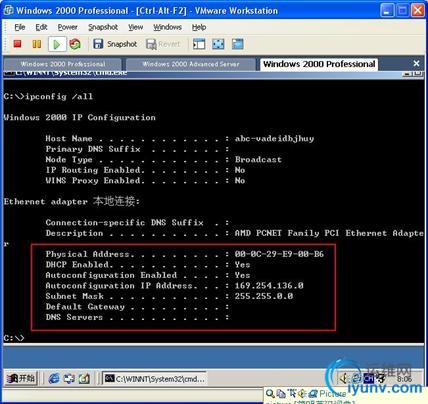
Task: Open the Windows menu
Action: pos(167,27)
